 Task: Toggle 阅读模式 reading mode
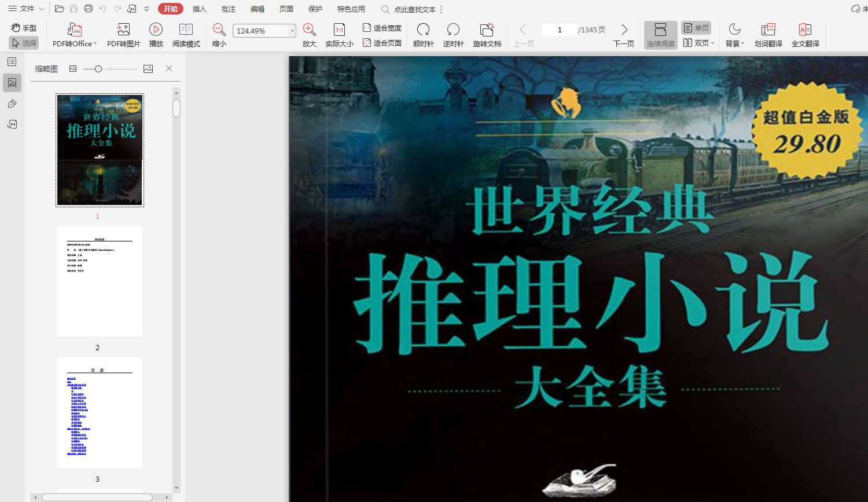[x=186, y=35]
